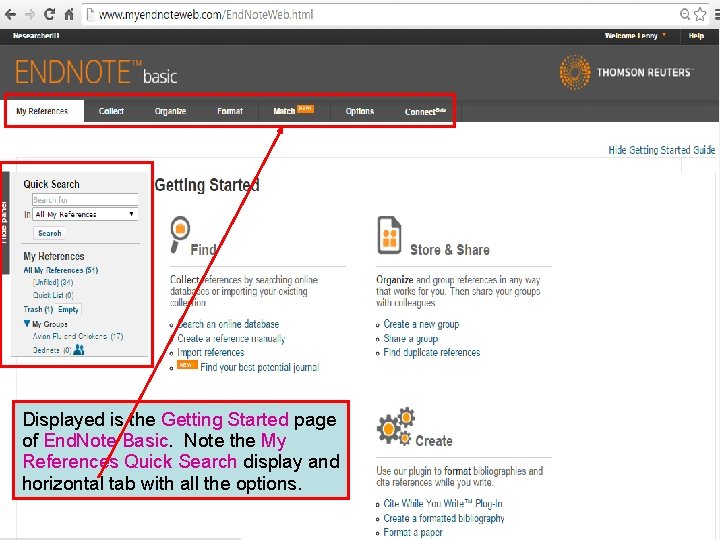
Task: Open Cite While You Write Plug-In link
Action: [x=443, y=504]
